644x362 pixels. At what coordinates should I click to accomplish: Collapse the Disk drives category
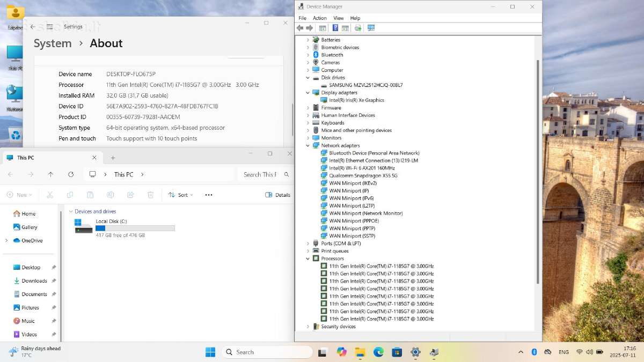click(x=308, y=78)
